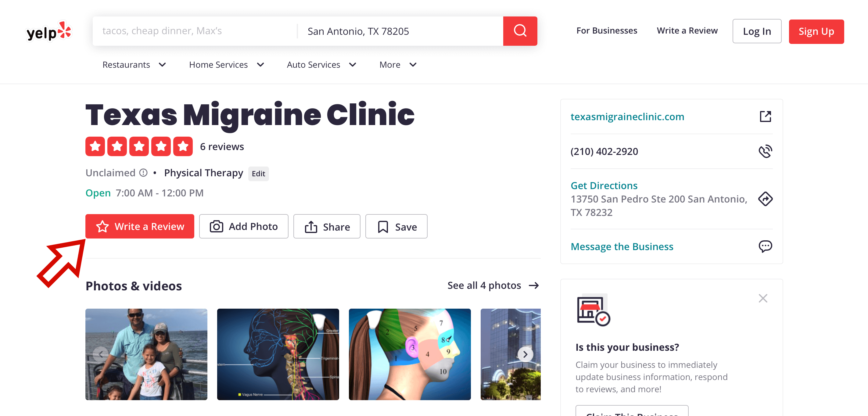Screen dimensions: 868x416
Task: Open the family photo thumbnail
Action: click(x=146, y=354)
